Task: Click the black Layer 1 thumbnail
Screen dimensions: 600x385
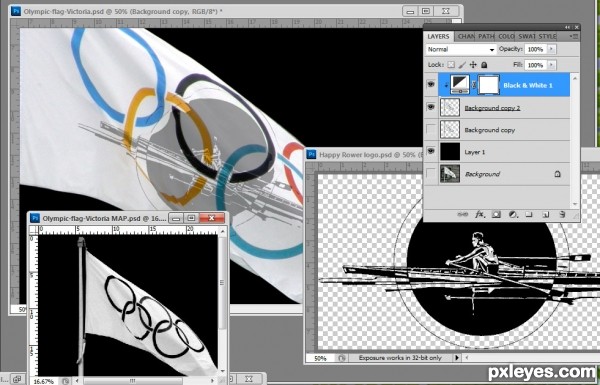Action: click(450, 152)
